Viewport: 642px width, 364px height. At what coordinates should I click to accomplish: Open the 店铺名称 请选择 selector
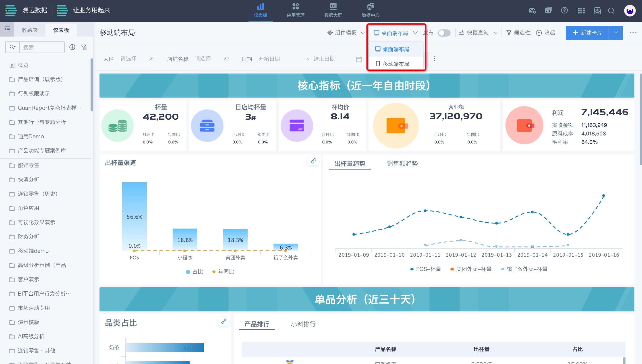212,59
